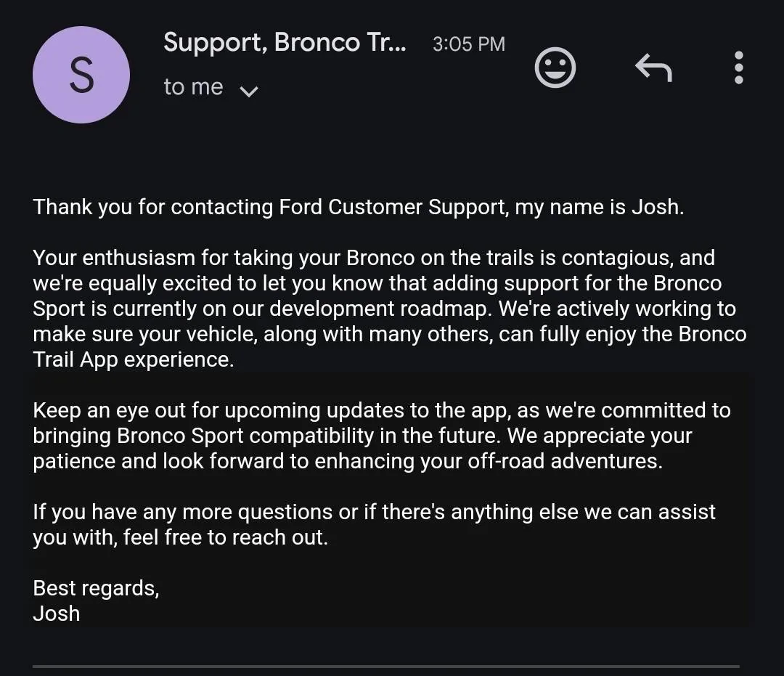Expand recipient details with the chevron arrow
The image size is (784, 676).
coord(249,91)
